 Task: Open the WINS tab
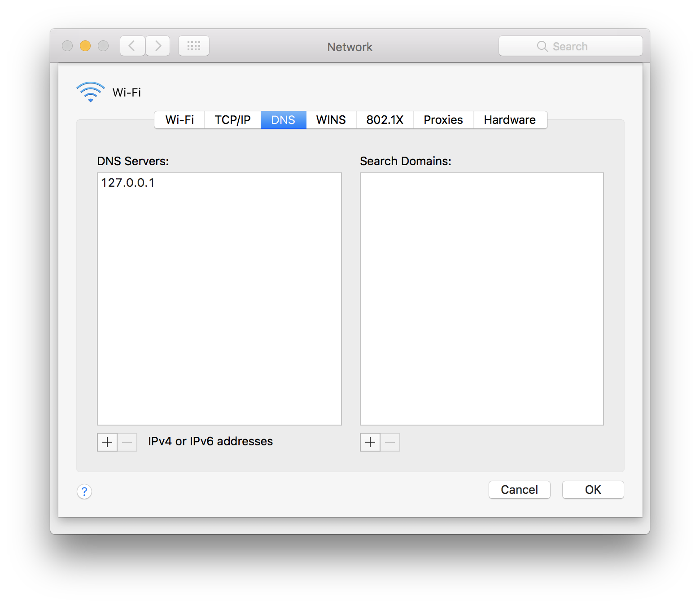tap(331, 120)
